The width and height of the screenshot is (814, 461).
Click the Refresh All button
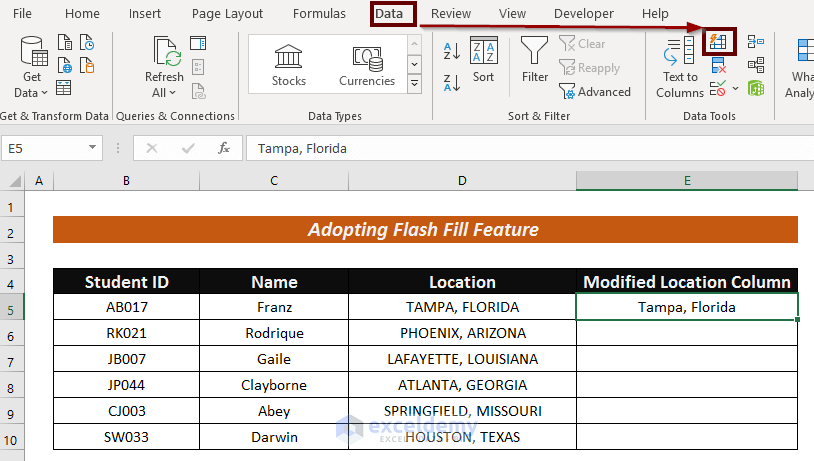165,66
